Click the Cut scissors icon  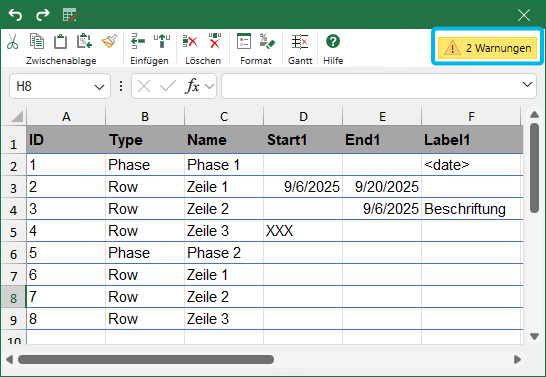tap(13, 41)
